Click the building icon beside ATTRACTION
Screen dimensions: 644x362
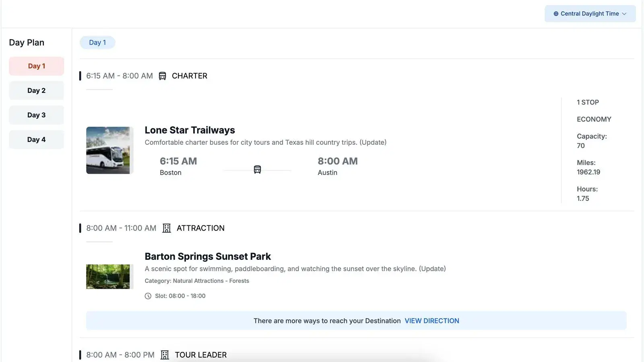pyautogui.click(x=166, y=228)
